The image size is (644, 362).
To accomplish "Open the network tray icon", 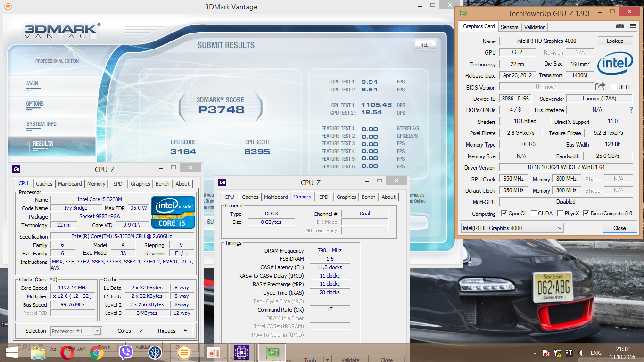I will pos(558,353).
